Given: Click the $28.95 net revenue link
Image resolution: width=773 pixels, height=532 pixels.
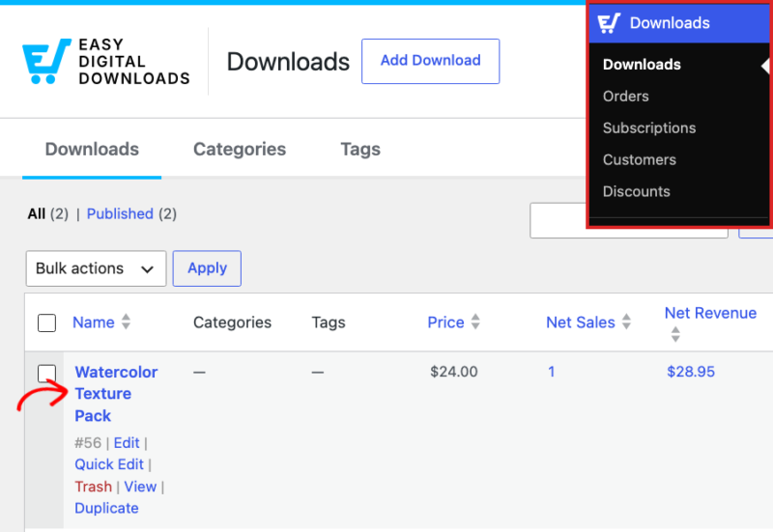Looking at the screenshot, I should [691, 372].
